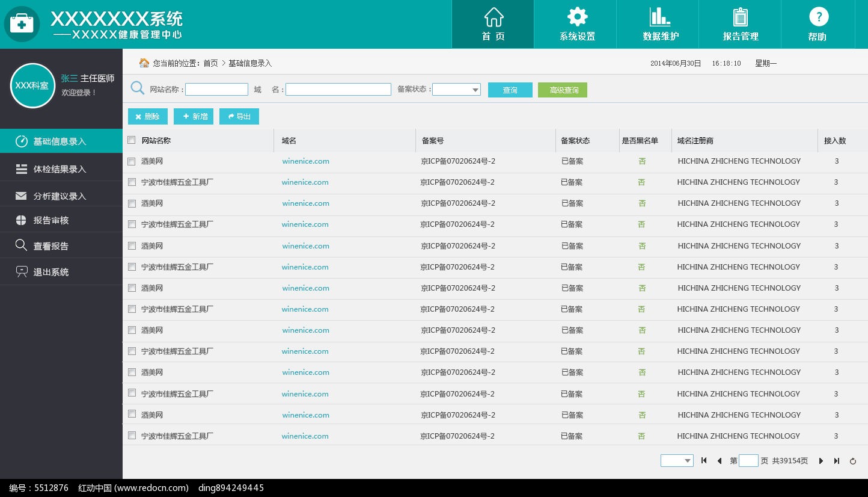Go to next page arrow icon
Image resolution: width=868 pixels, height=497 pixels.
[821, 461]
